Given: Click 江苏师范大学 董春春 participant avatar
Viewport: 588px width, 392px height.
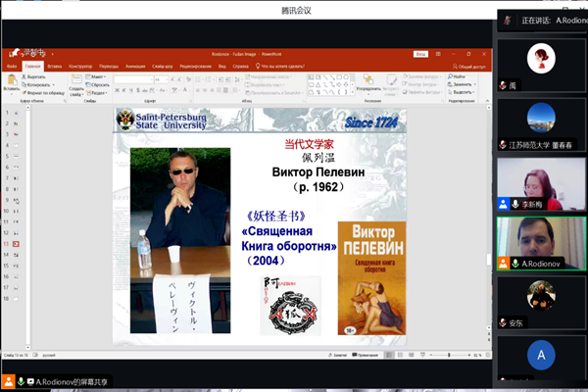Looking at the screenshot, I should coord(541,118).
